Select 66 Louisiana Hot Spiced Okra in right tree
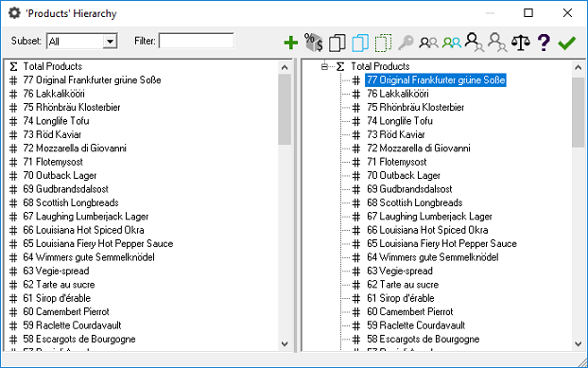Viewport: 588px width, 368px height. (x=427, y=230)
